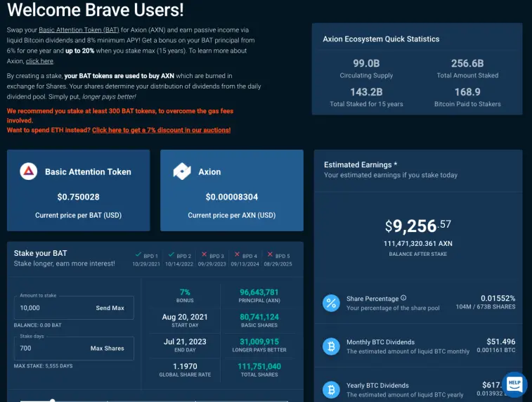Click the $9,256.57 estimated earnings amount
The width and height of the screenshot is (532, 402).
click(x=417, y=226)
